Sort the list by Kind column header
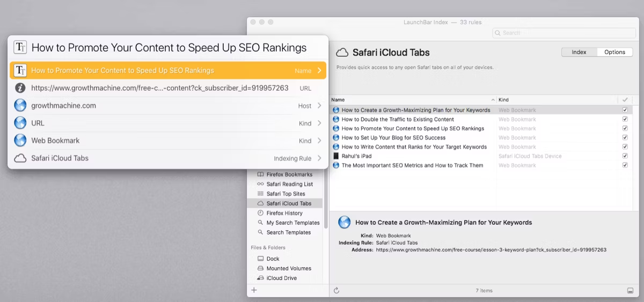Screen dimensions: 644x302 [557, 100]
